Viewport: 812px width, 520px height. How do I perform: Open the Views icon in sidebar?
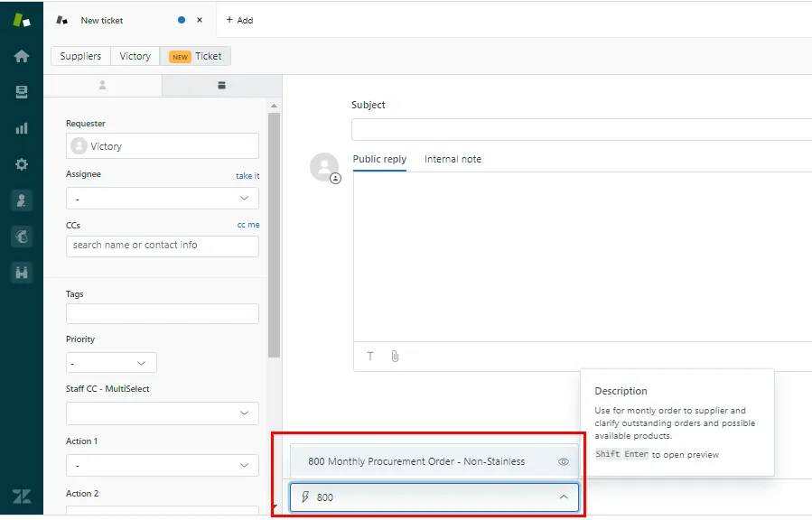pyautogui.click(x=22, y=92)
